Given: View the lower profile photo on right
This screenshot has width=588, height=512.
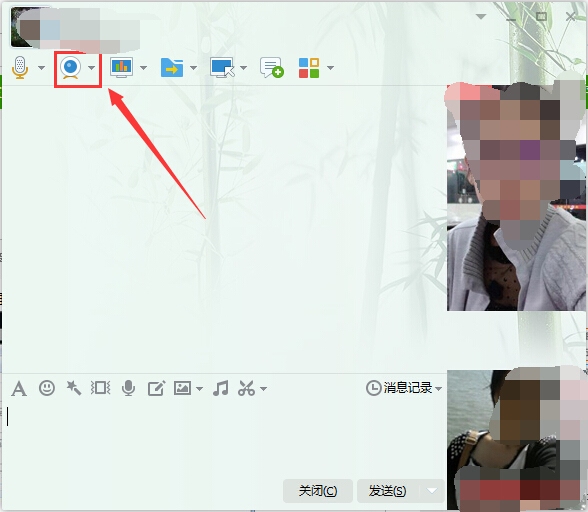Looking at the screenshot, I should pos(517,440).
